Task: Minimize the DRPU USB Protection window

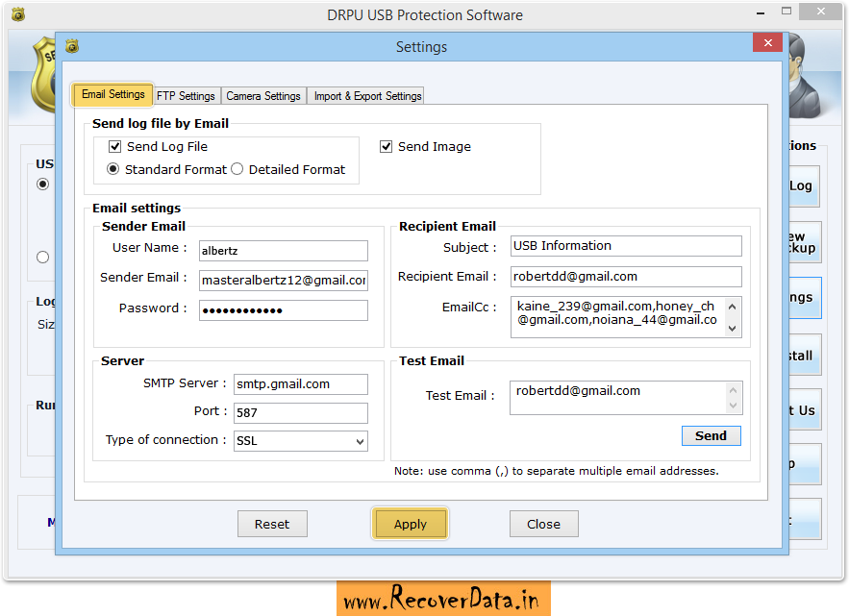Action: pyautogui.click(x=761, y=13)
